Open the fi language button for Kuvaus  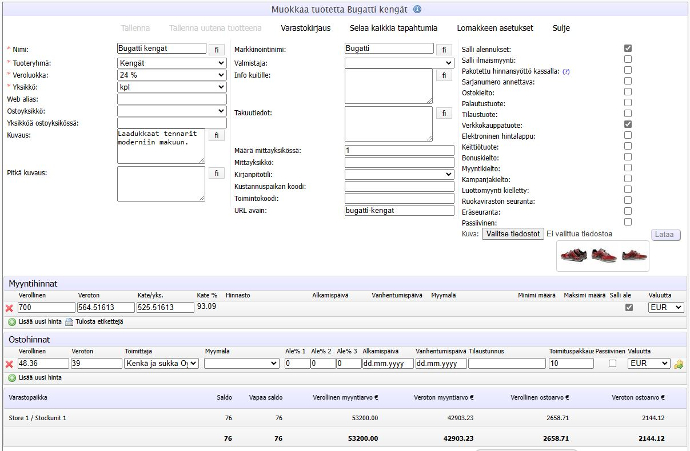tap(217, 135)
